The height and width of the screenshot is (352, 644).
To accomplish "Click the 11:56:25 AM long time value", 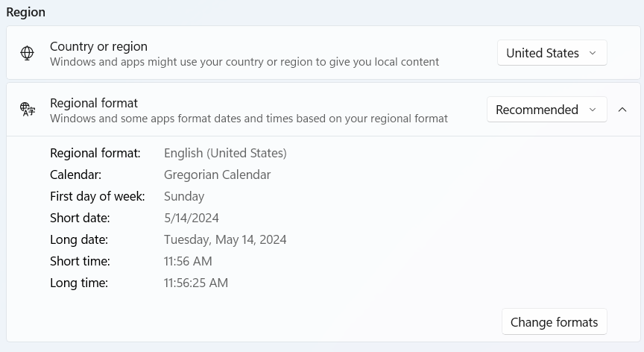I will coord(196,283).
